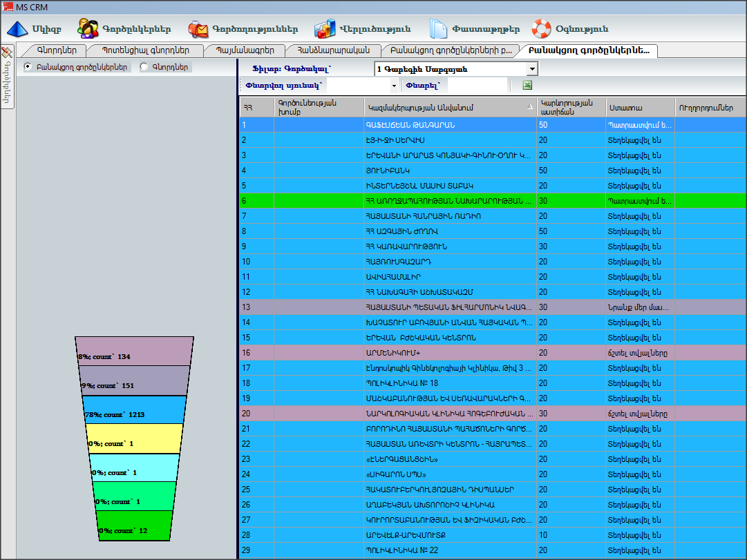Click the Գործունեության խումբ column header
This screenshot has height=560, width=747.
[x=319, y=108]
